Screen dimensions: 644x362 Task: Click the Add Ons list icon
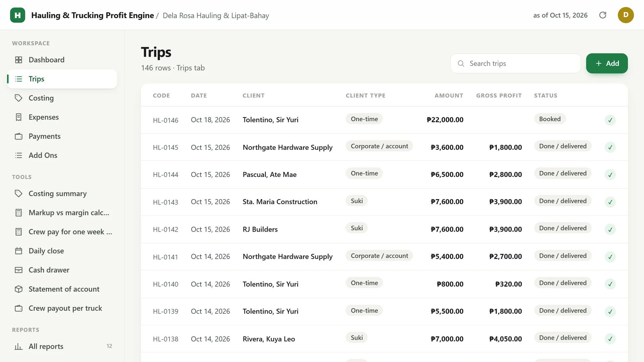point(19,155)
